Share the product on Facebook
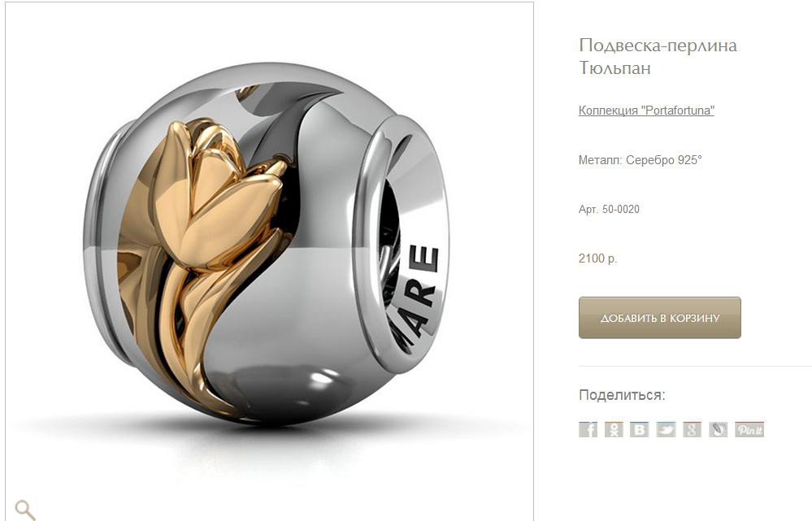This screenshot has width=812, height=521. (588, 429)
